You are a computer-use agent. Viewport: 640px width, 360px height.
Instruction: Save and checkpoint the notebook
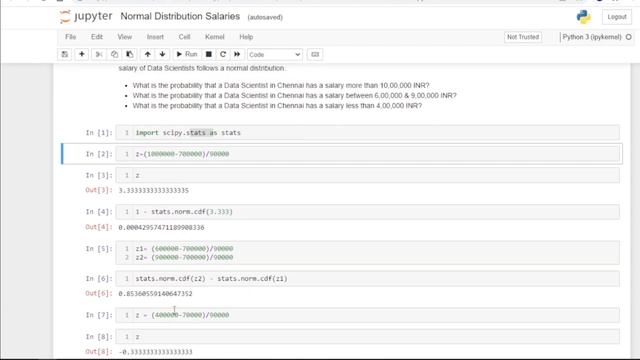(x=64, y=54)
